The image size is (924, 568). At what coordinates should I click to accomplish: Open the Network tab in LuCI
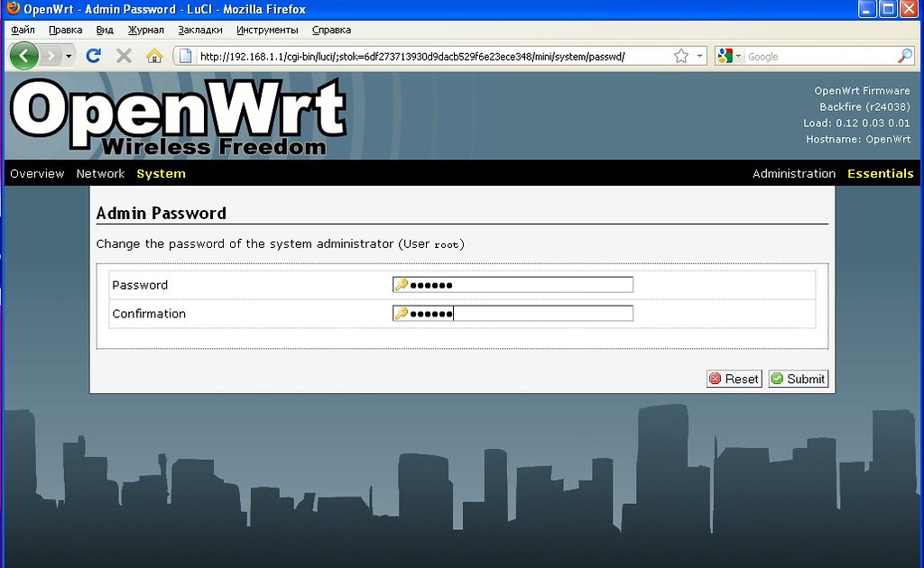click(100, 174)
